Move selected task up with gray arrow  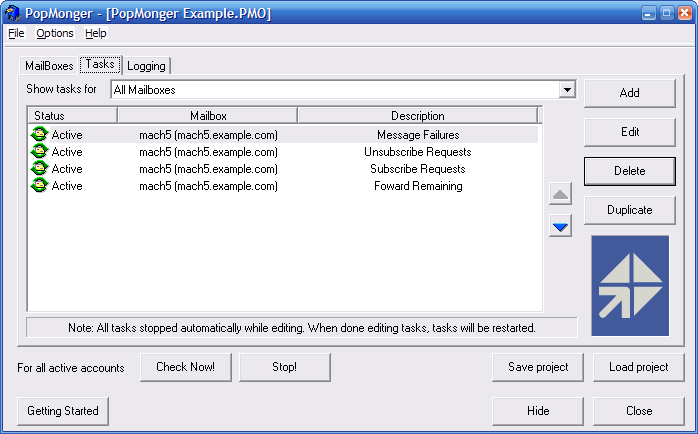(x=561, y=195)
